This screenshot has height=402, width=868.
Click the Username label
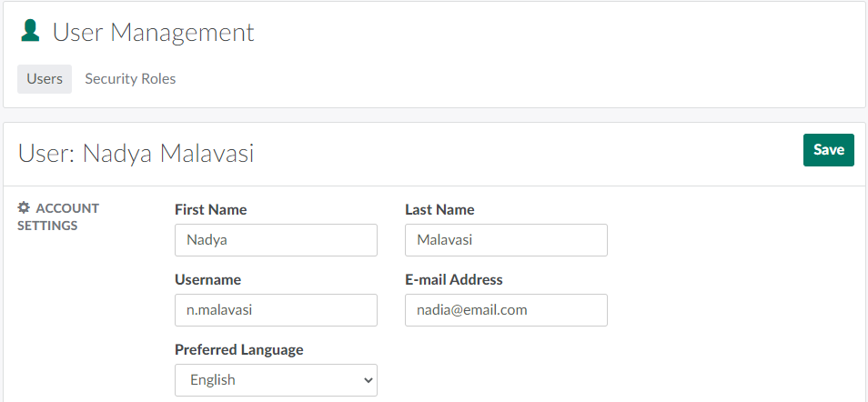coord(207,280)
